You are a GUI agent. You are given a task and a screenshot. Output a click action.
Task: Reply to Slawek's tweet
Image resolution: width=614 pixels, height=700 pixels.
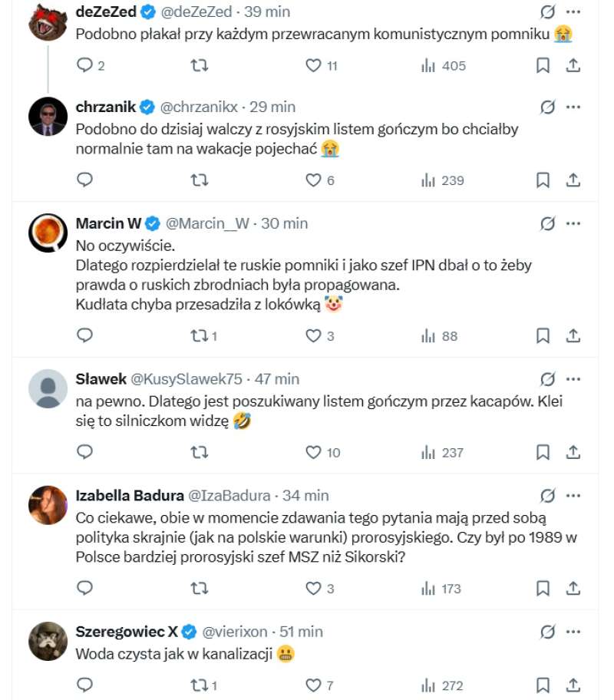tap(85, 452)
